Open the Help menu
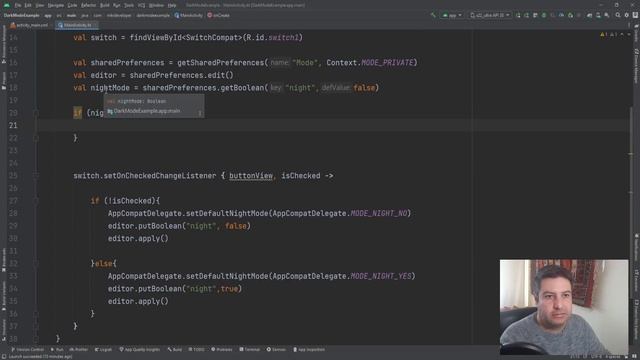Screen dimensions: 640x360 tap(172, 5)
